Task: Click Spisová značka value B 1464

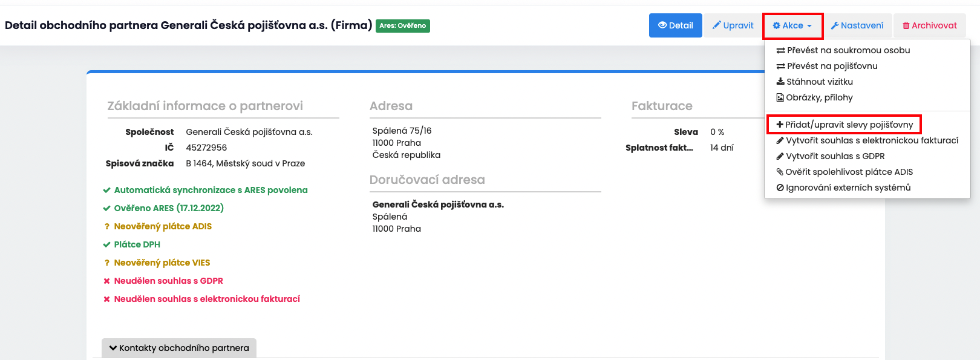Action: (x=246, y=163)
